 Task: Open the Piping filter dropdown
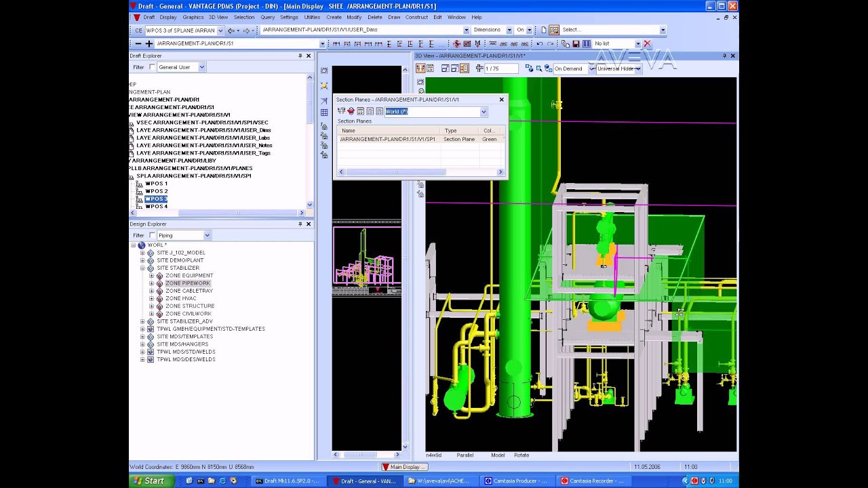pyautogui.click(x=207, y=235)
